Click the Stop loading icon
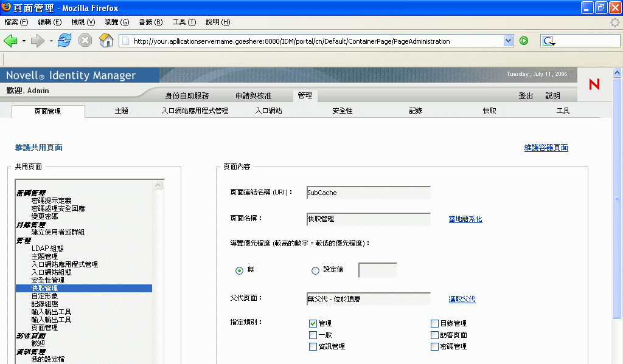The height and width of the screenshot is (364, 623). pyautogui.click(x=85, y=41)
